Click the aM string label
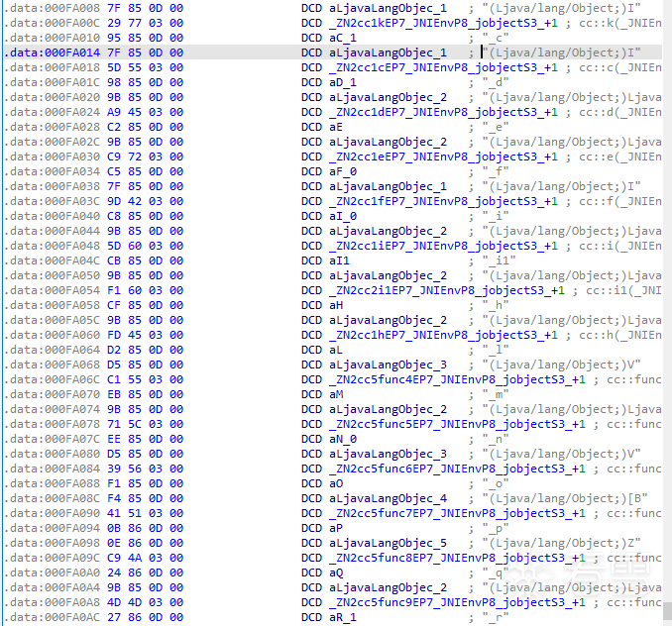Viewport: 672px width, 626px height. tap(336, 394)
